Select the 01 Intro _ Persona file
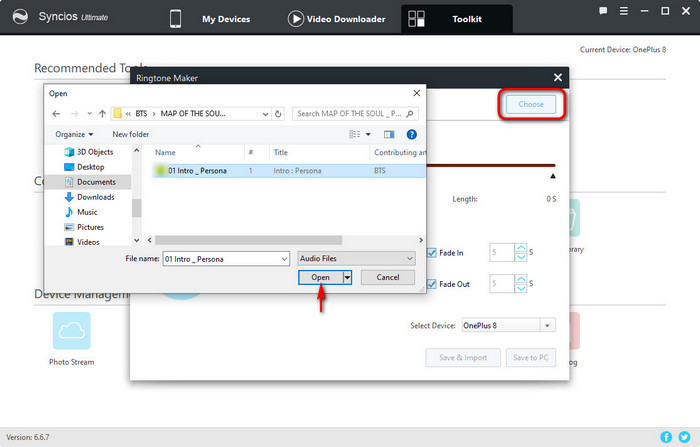 tap(197, 171)
